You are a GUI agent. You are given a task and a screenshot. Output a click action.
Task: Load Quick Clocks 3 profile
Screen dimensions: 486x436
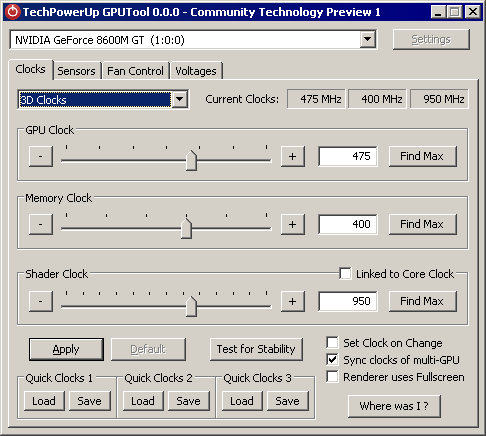point(242,401)
